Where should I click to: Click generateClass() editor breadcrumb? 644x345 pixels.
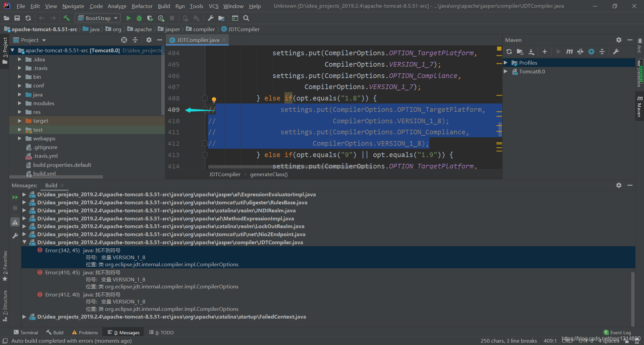click(269, 174)
